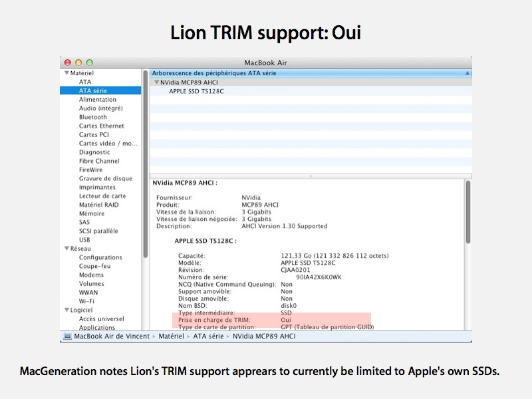This screenshot has height=399, width=532.
Task: Click the details pane vertical scrollbar
Action: [x=467, y=213]
